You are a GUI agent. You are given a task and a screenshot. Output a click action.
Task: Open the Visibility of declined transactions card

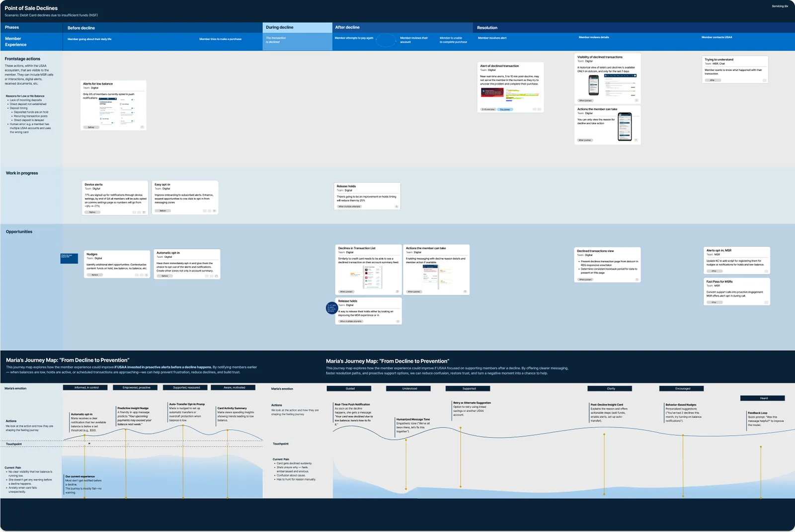[x=608, y=78]
